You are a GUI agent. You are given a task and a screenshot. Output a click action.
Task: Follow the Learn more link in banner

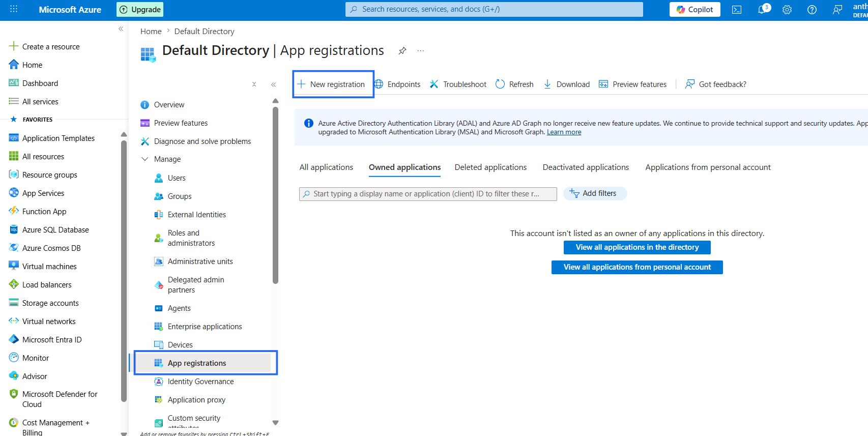click(x=564, y=132)
